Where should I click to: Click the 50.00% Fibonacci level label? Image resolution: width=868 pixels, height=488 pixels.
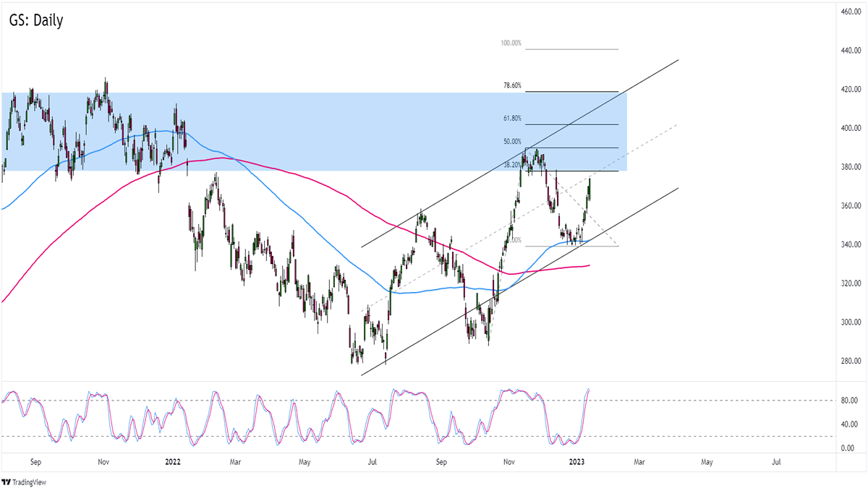coord(511,142)
